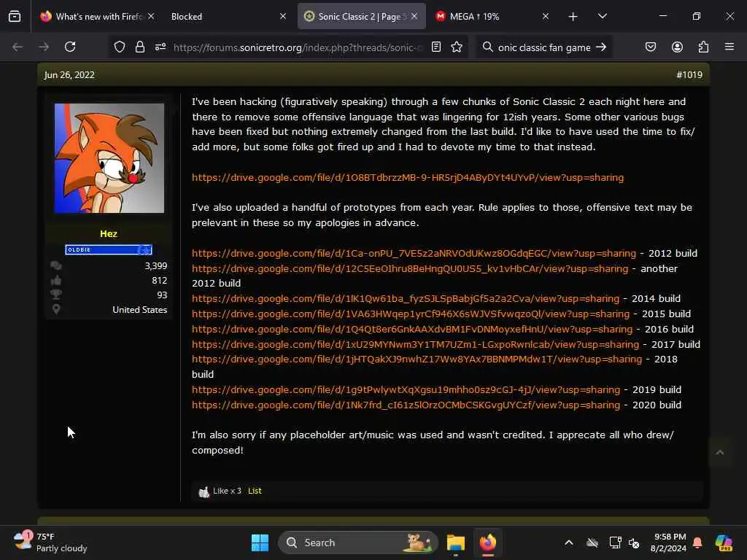Select the Sonic Classic 2 tab
The height and width of the screenshot is (560, 747).
pos(362,16)
